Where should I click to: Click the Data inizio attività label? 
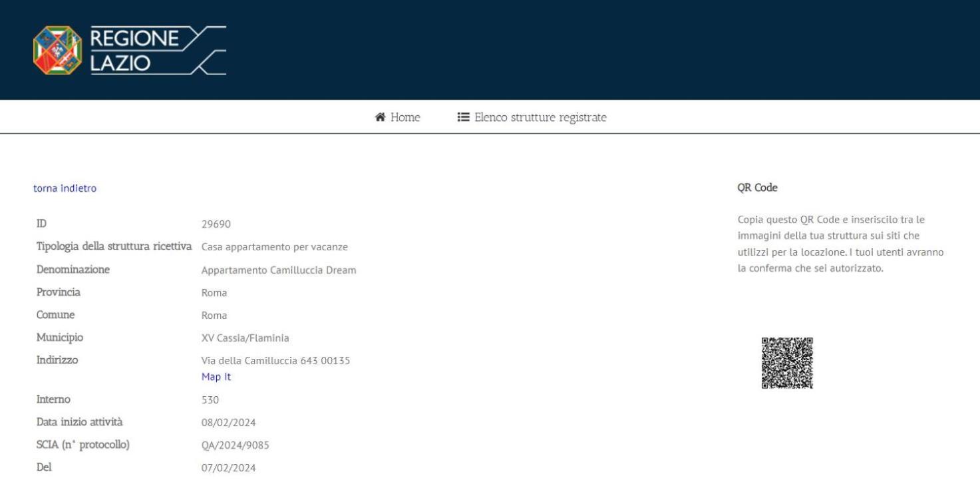[79, 422]
